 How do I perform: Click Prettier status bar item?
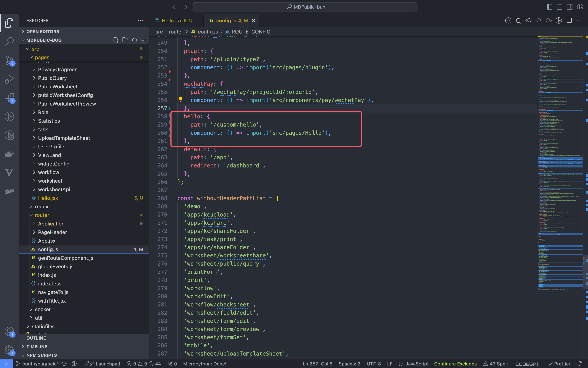pos(559,364)
